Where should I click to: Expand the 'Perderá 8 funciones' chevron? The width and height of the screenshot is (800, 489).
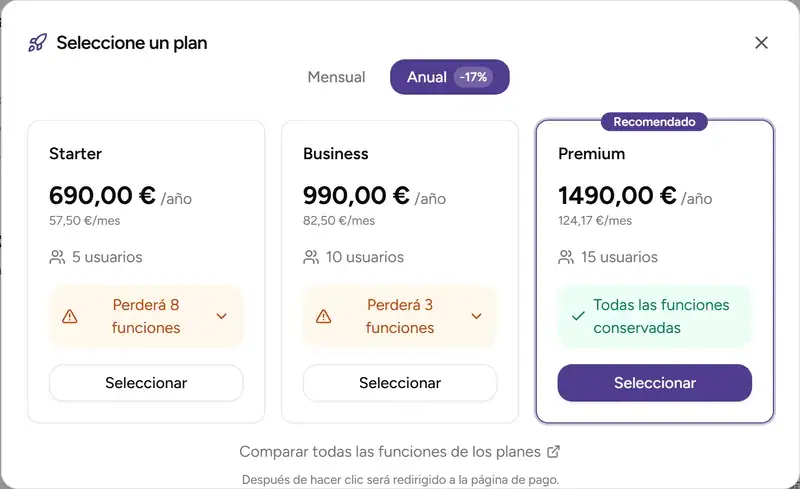222,316
